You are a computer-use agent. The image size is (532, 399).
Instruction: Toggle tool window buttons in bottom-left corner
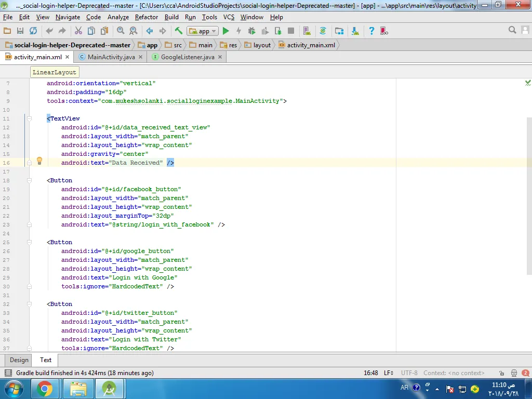click(x=8, y=373)
